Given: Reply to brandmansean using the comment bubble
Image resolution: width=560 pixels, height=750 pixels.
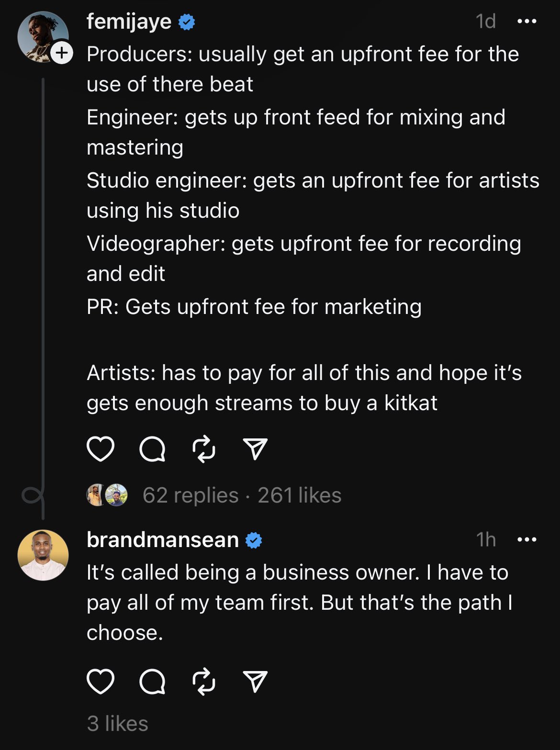Looking at the screenshot, I should pyautogui.click(x=152, y=681).
